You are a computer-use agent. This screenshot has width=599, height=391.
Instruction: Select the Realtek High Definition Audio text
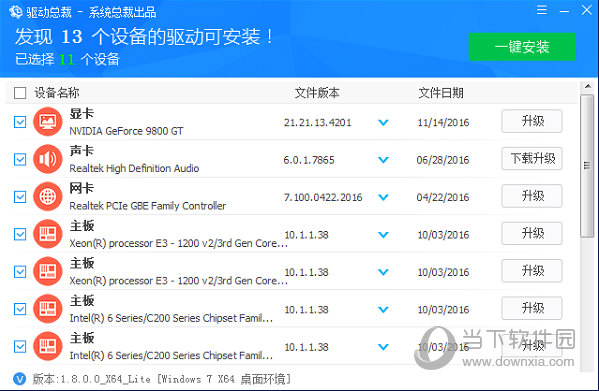[134, 168]
